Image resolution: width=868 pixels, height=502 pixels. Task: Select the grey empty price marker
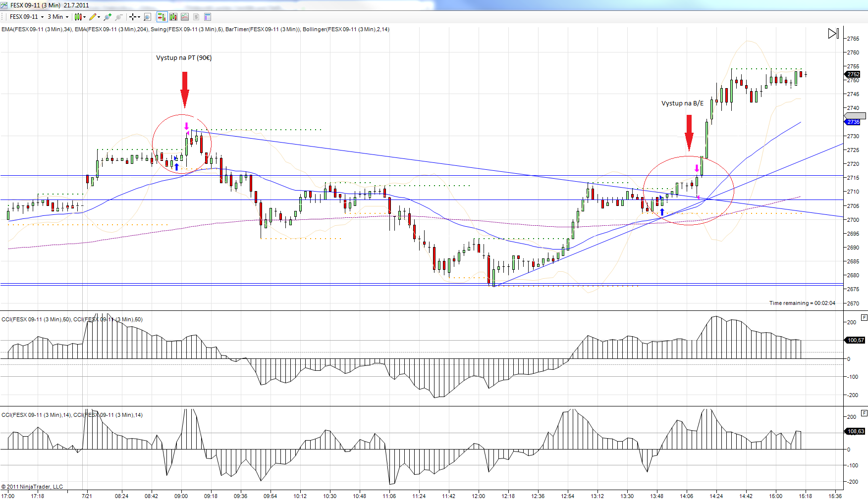point(855,116)
